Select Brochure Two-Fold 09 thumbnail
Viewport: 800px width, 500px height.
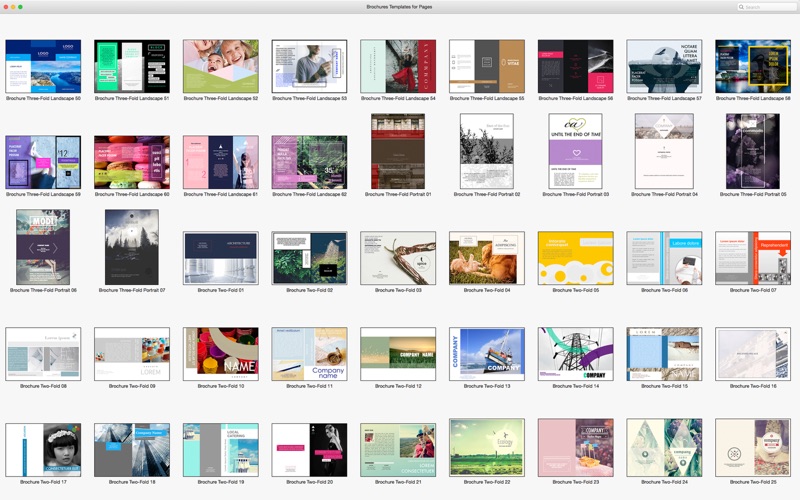(132, 354)
